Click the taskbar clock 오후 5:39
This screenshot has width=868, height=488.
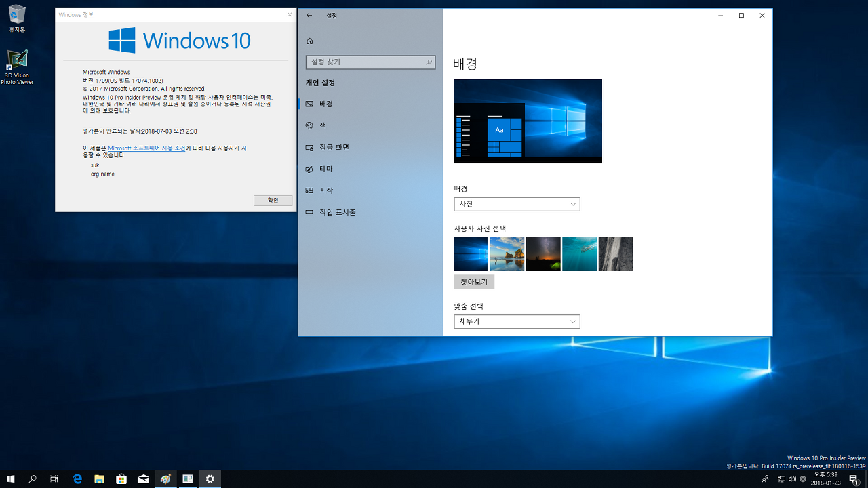(825, 479)
